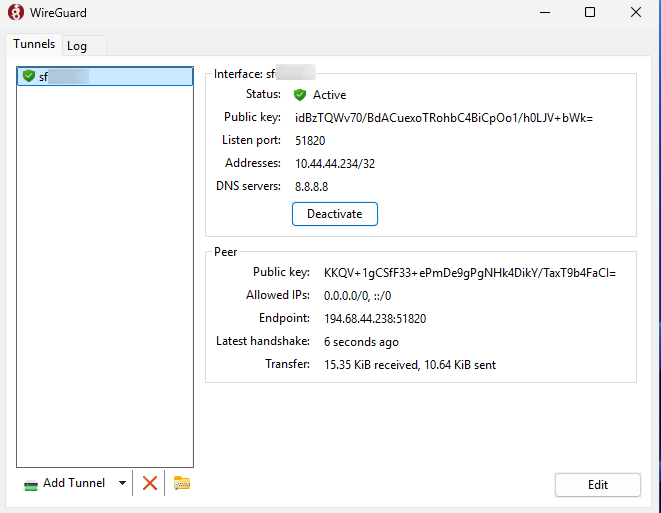Image resolution: width=661 pixels, height=513 pixels.
Task: Click the 'Endpoint:' label
Action: [284, 318]
